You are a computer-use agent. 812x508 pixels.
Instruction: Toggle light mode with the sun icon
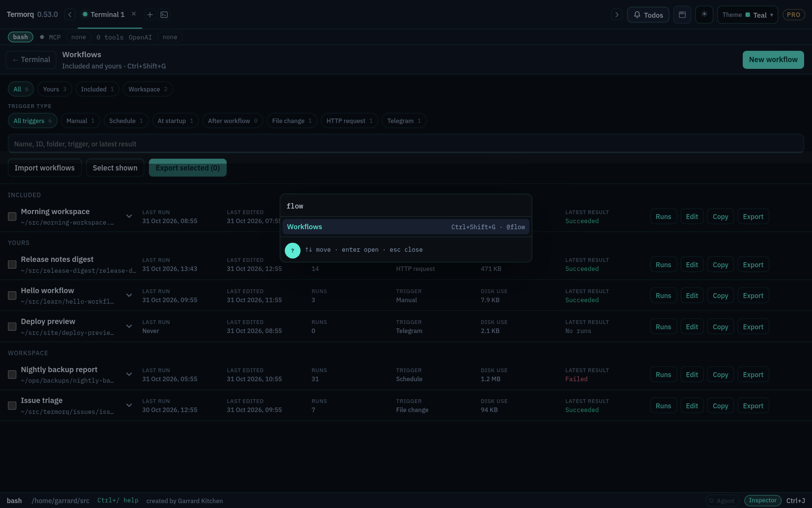click(704, 15)
